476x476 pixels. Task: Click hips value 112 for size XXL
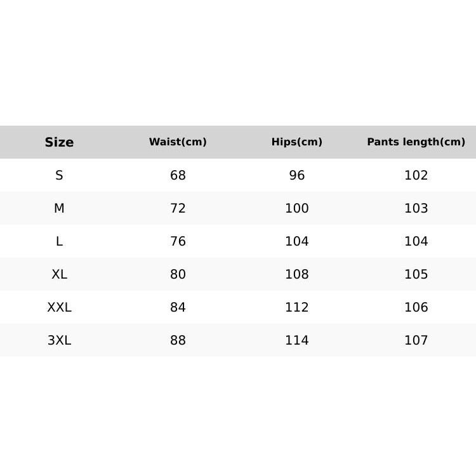pyautogui.click(x=297, y=307)
